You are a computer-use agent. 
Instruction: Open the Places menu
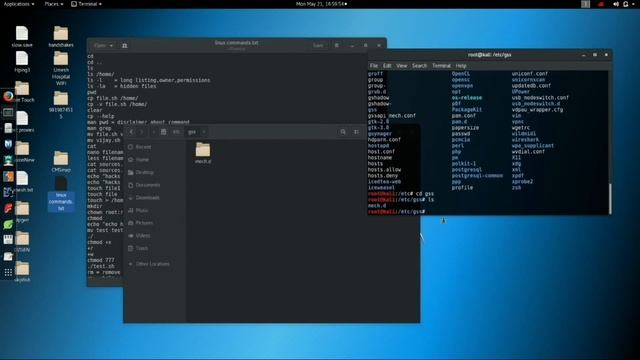(53, 4)
